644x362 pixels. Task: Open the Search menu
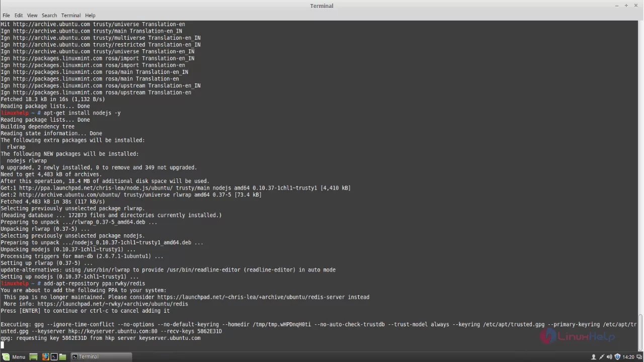(x=49, y=15)
